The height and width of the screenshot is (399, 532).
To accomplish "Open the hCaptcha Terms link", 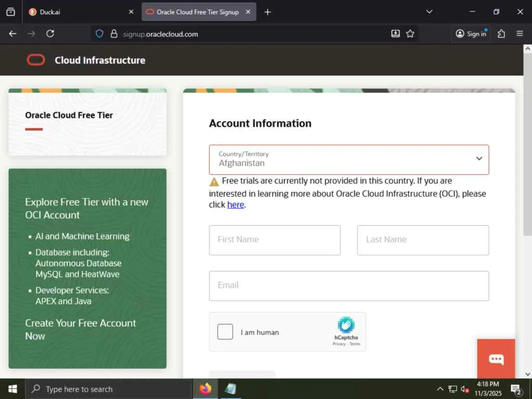I will pyautogui.click(x=354, y=344).
